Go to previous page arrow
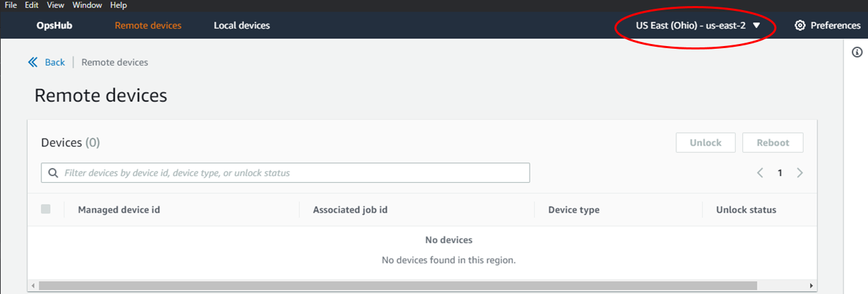 760,173
